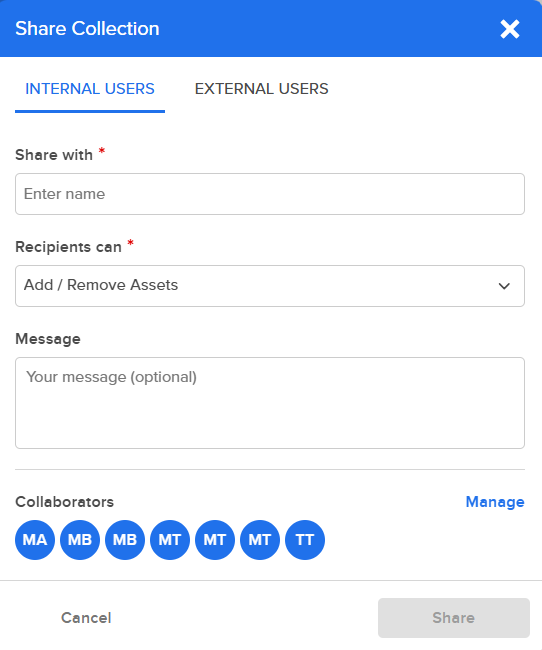This screenshot has height=650, width=542.
Task: Open the Add / Remove Assets dropdown
Action: (x=270, y=286)
